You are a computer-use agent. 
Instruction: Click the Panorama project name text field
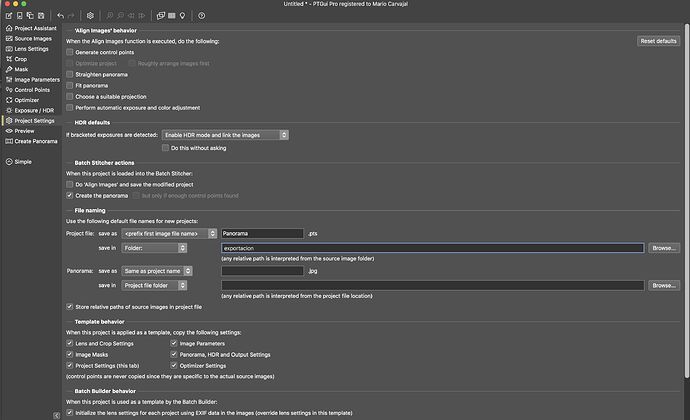click(262, 233)
